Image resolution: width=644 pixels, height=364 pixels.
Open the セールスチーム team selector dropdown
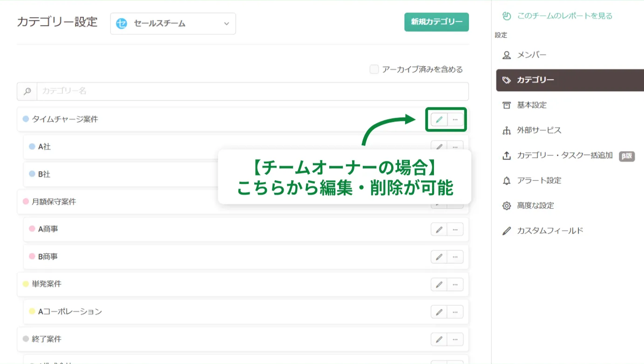click(173, 23)
